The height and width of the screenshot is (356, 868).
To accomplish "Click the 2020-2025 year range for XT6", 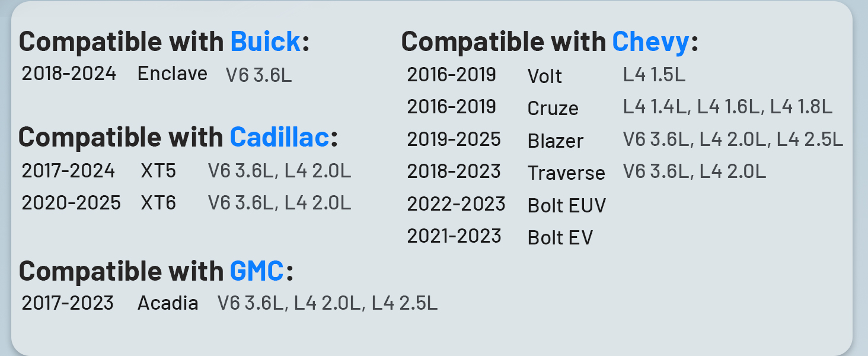I will (x=71, y=203).
